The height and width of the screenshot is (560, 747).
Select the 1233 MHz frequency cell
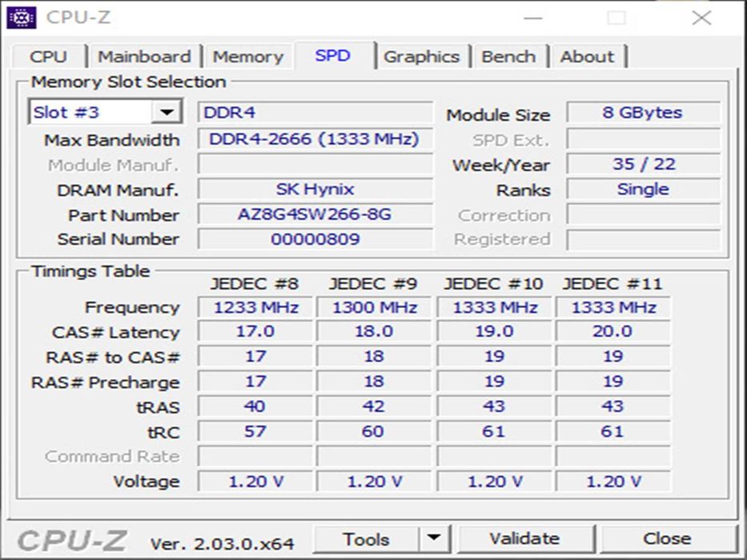click(x=256, y=307)
